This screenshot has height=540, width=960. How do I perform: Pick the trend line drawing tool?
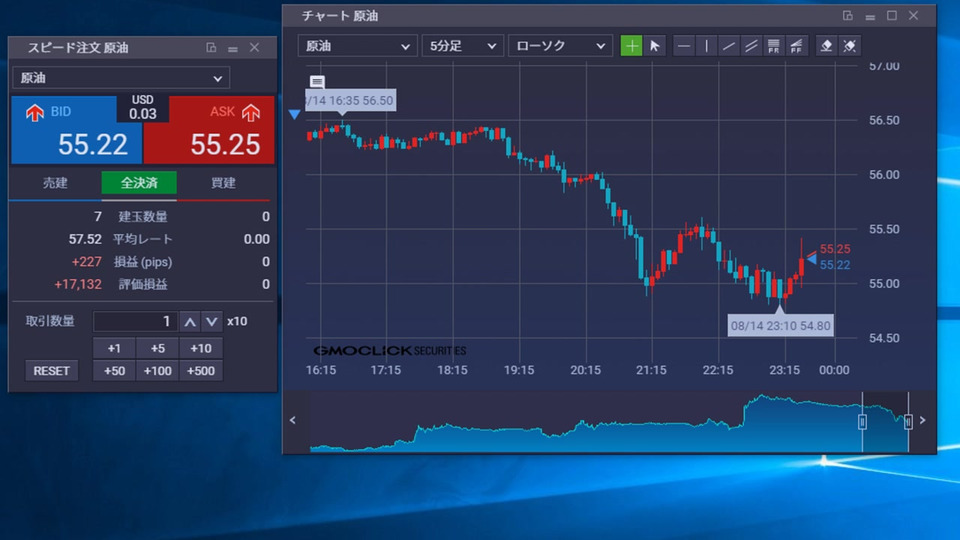click(729, 46)
